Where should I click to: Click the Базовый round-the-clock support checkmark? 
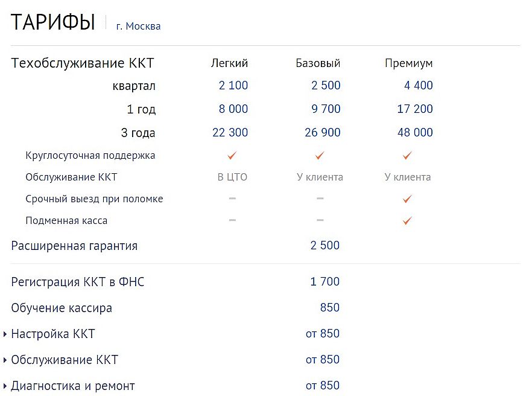coord(320,156)
